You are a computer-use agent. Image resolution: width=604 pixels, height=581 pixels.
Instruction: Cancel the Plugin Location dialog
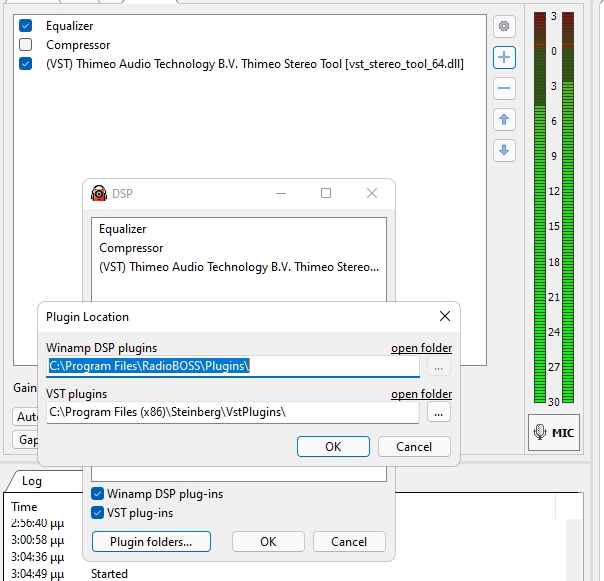(x=414, y=447)
